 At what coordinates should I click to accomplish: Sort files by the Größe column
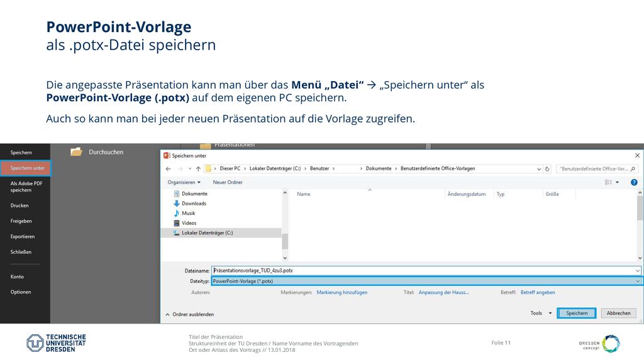552,194
